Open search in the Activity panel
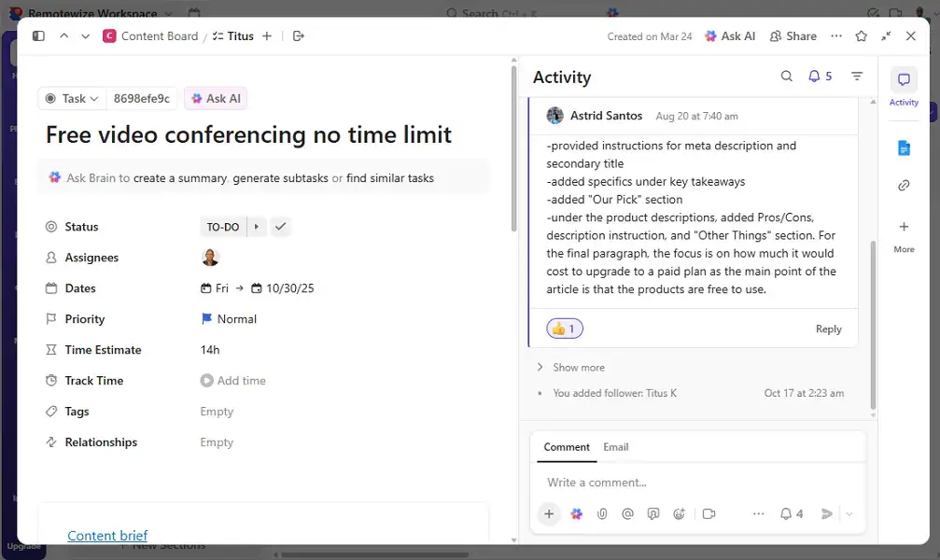The image size is (940, 560). click(x=787, y=77)
